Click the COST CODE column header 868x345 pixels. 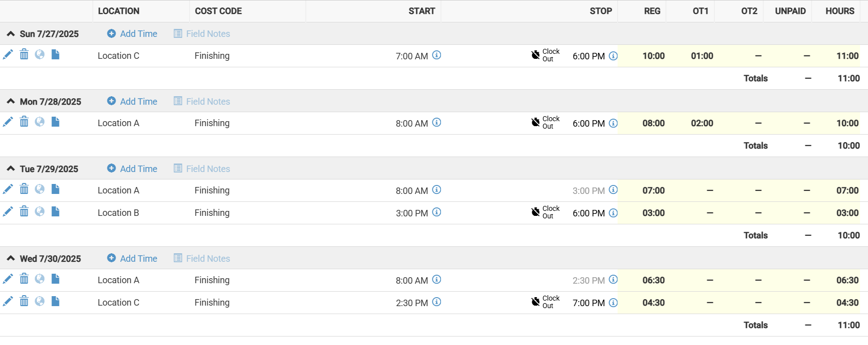coord(218,11)
